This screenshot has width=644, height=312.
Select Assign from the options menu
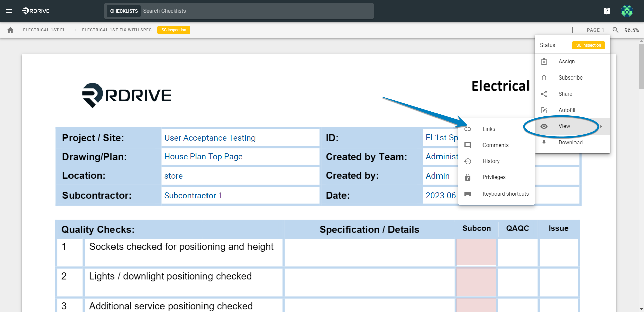coord(572,62)
